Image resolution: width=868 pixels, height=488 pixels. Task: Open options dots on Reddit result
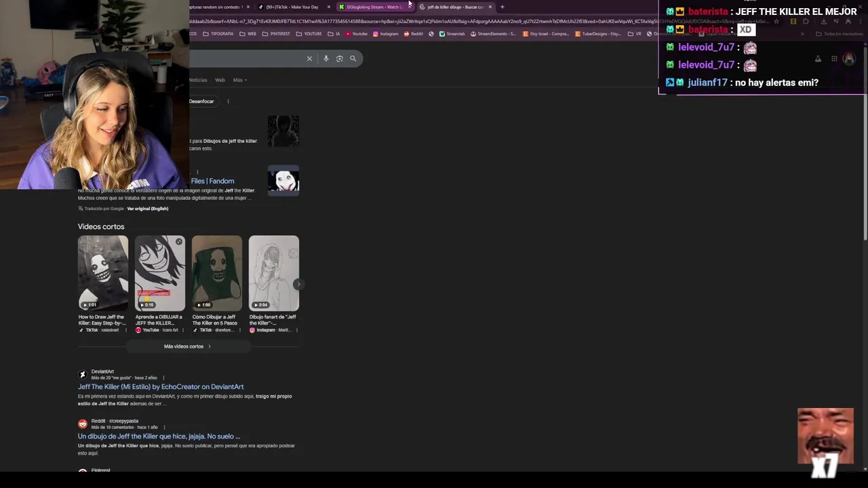tap(164, 427)
